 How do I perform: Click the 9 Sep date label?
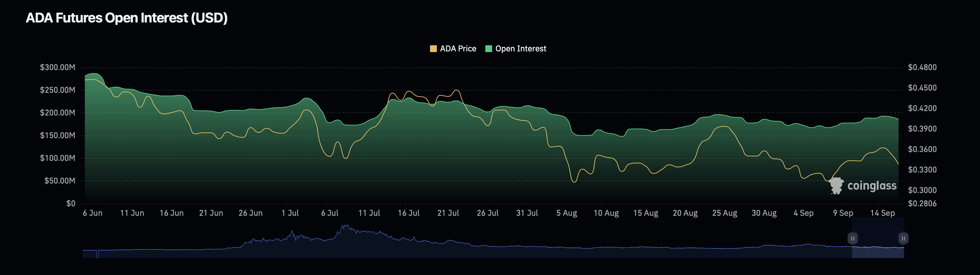843,213
